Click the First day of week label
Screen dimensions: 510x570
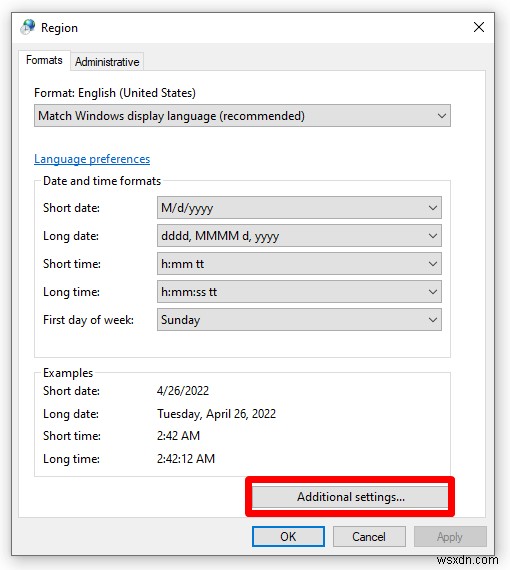(x=88, y=320)
